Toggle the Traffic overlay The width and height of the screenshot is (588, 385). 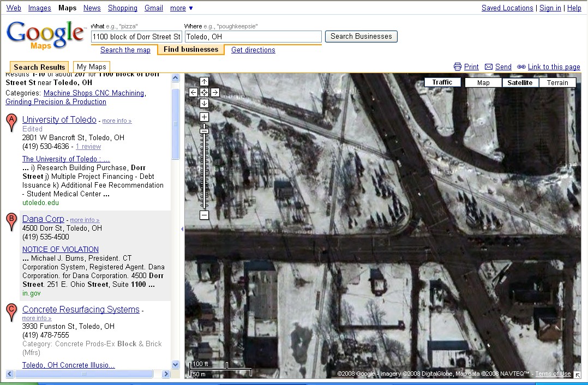(x=442, y=82)
